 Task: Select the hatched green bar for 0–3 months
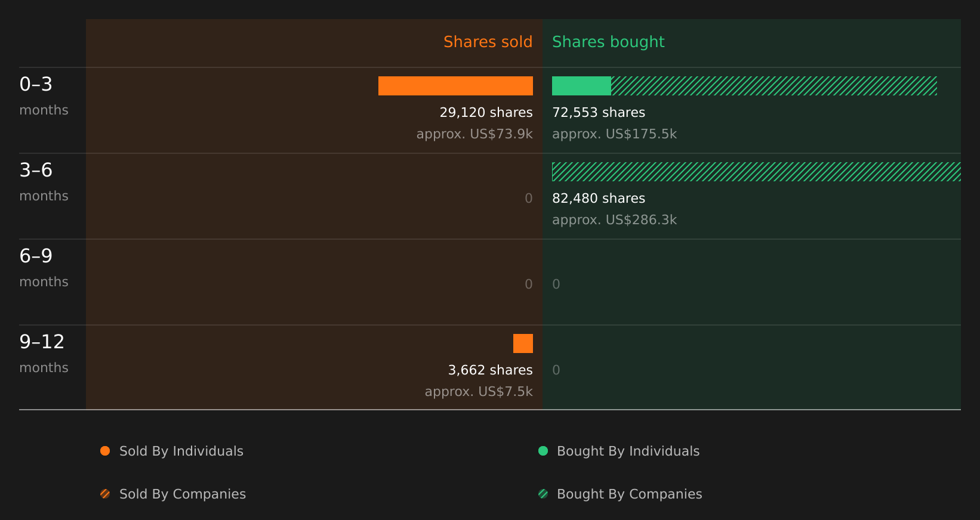(774, 86)
